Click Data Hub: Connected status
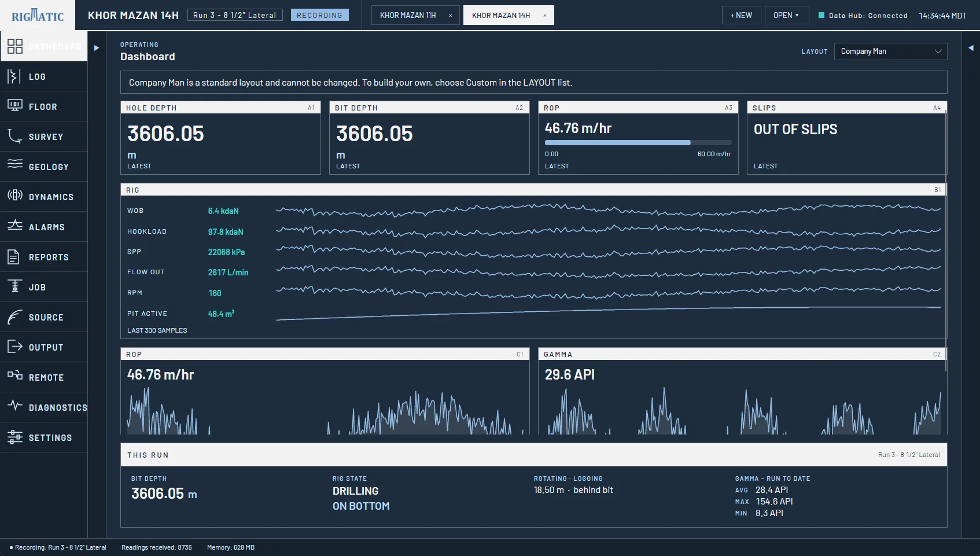 863,16
